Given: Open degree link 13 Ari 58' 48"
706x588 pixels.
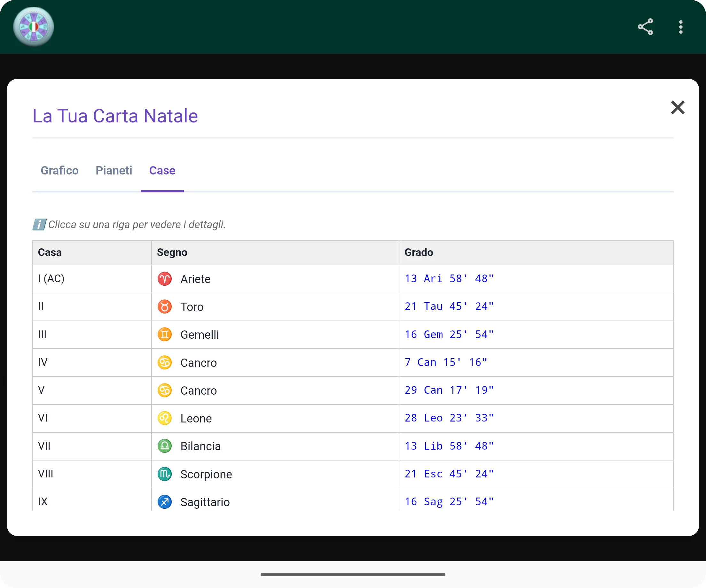Looking at the screenshot, I should [449, 279].
